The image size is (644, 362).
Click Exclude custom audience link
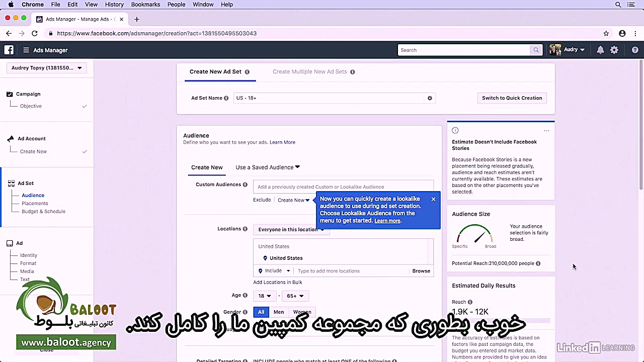point(262,200)
